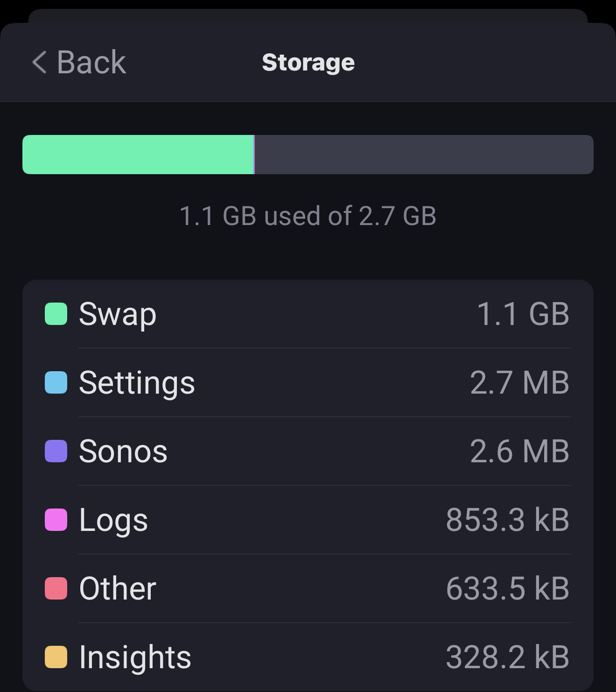
Task: Click the green used portion of storage bar
Action: (138, 155)
